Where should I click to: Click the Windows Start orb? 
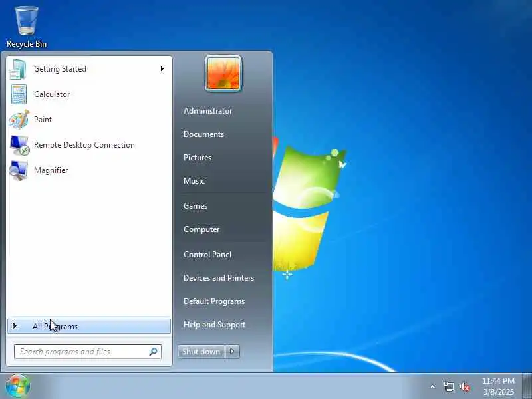[18, 386]
